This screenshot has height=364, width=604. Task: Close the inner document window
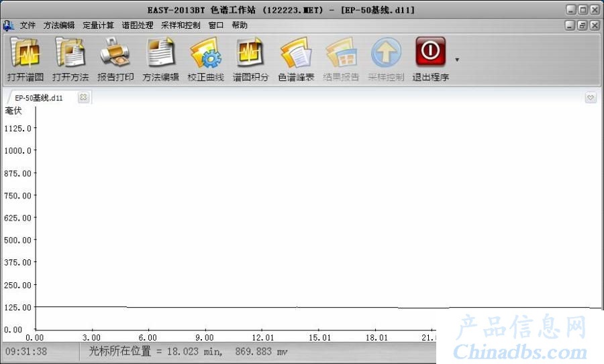pos(595,25)
